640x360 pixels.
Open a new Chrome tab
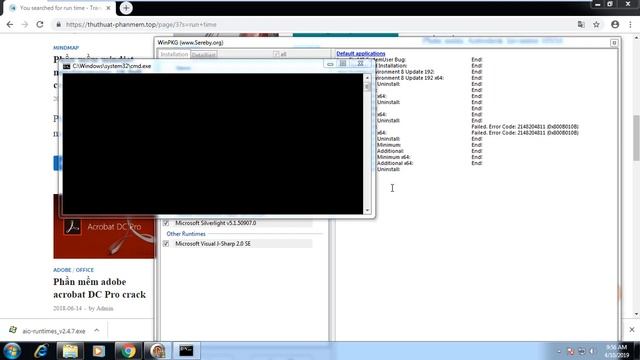click(126, 8)
